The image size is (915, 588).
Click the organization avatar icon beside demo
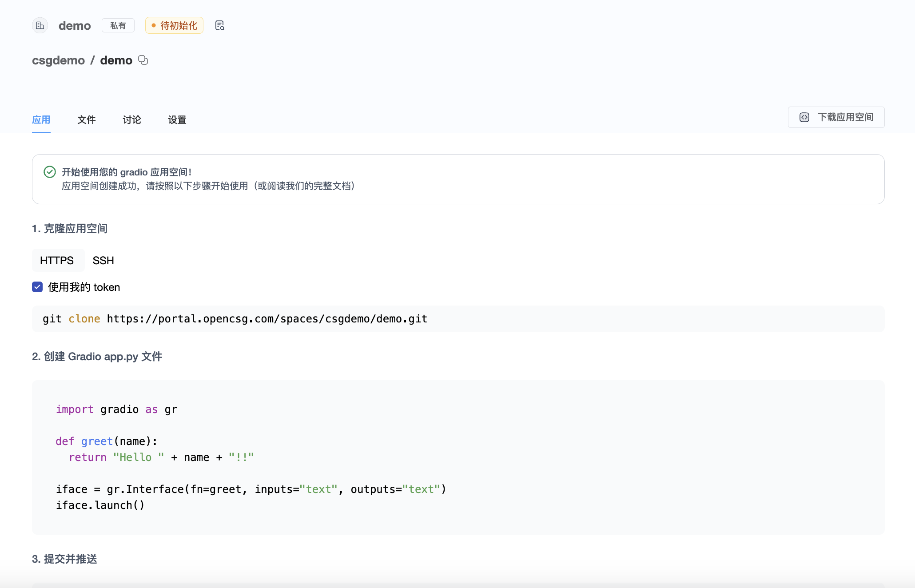(40, 26)
